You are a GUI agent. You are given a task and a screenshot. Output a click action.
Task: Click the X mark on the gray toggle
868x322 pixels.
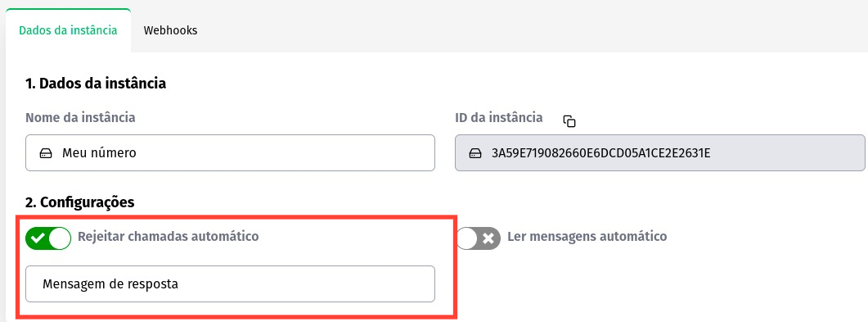point(488,238)
